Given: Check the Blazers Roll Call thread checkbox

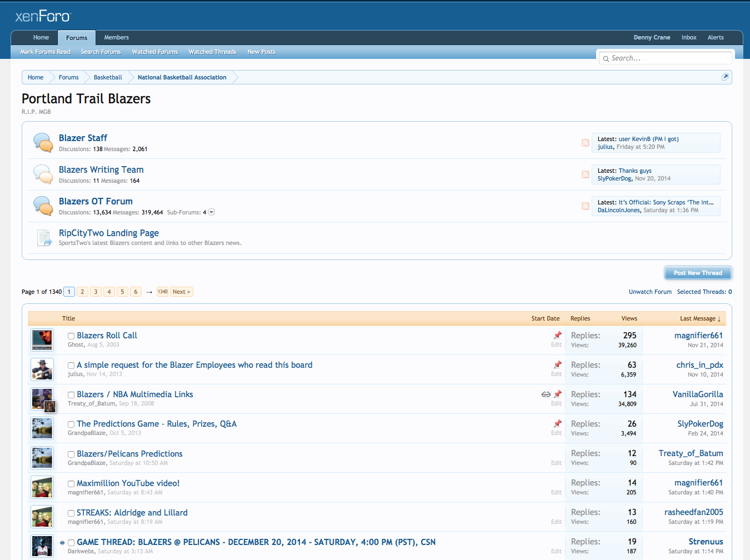Looking at the screenshot, I should click(x=71, y=336).
